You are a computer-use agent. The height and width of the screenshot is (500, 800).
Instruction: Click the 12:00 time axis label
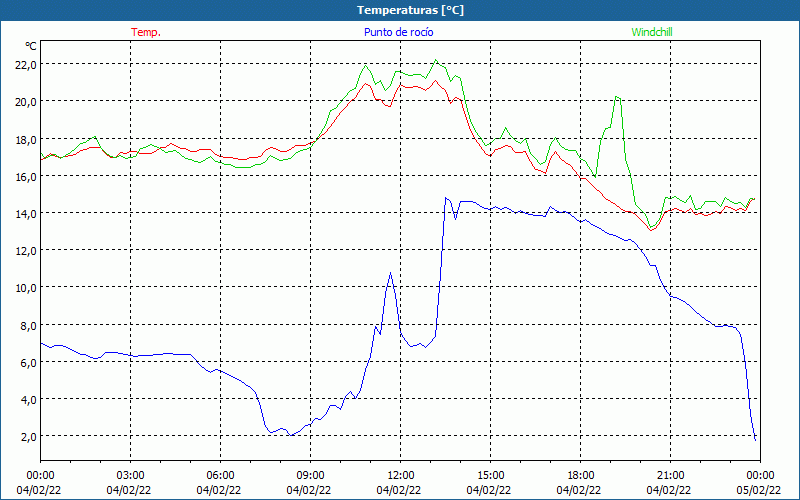tap(401, 476)
